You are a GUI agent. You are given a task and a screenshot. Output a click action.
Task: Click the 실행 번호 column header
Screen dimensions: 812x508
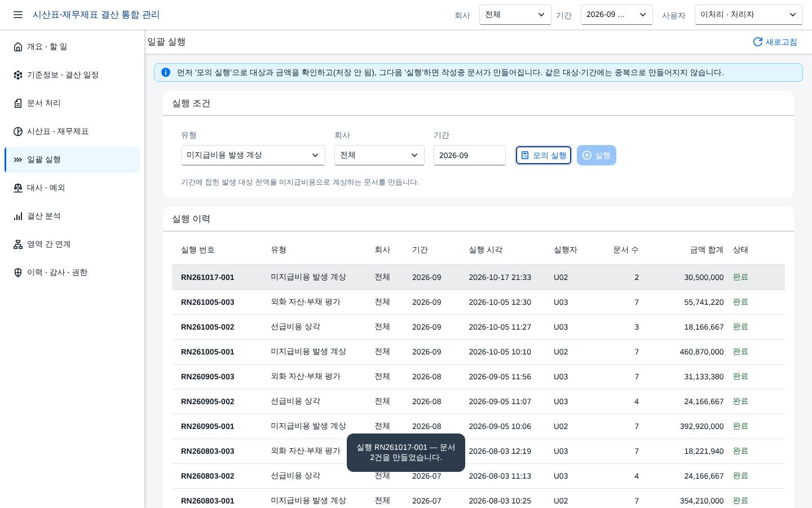coord(198,250)
